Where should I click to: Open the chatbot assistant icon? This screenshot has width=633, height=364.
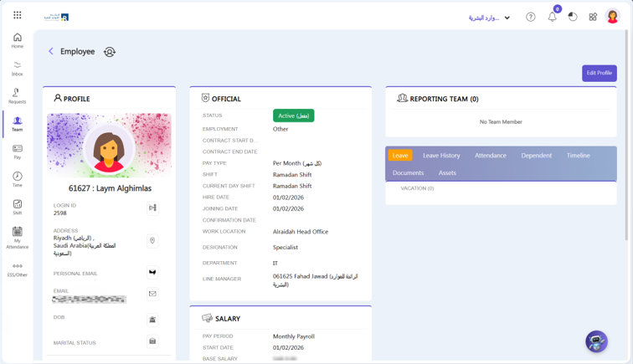[596, 341]
